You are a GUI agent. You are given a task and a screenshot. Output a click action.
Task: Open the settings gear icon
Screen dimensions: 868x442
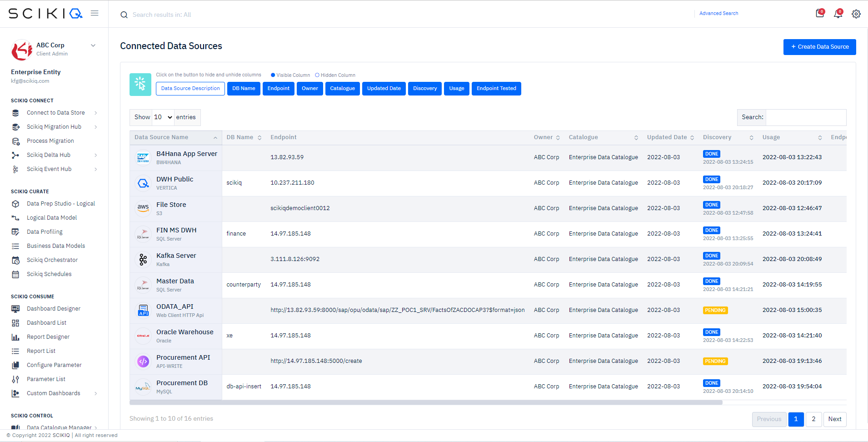(856, 14)
